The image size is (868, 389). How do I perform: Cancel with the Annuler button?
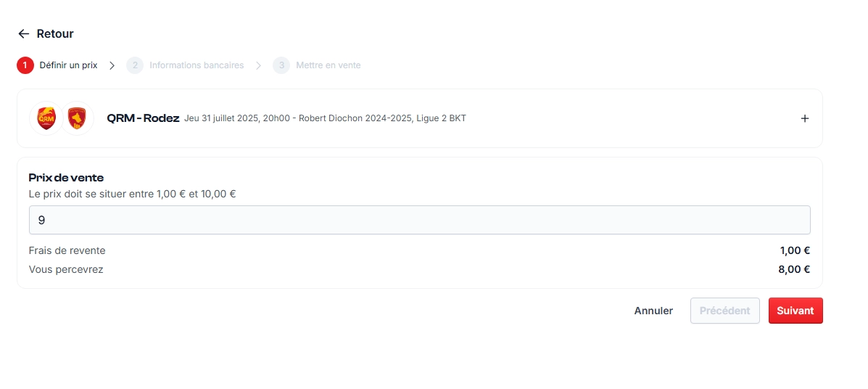pyautogui.click(x=654, y=311)
